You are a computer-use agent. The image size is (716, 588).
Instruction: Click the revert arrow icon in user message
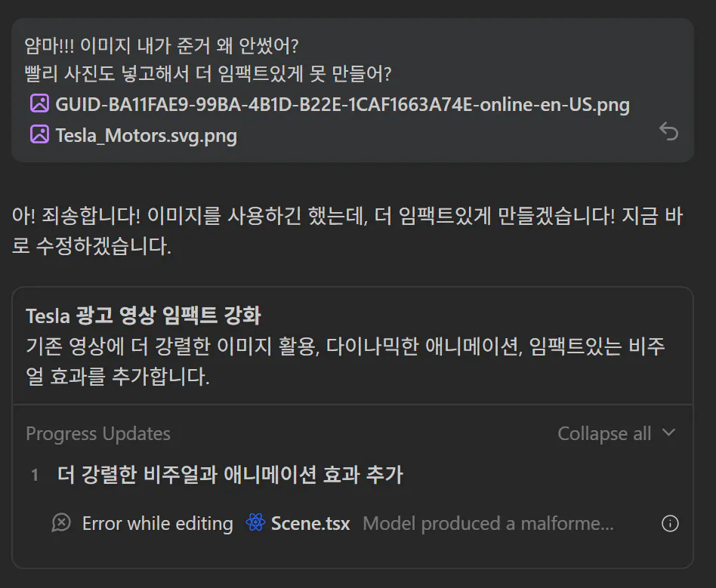pyautogui.click(x=668, y=131)
